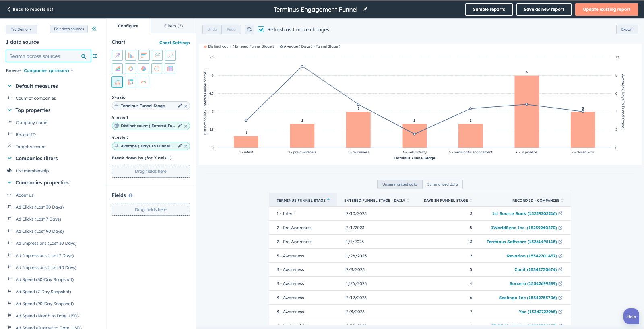Screen dimensions: 644x329
Task: Select the area chart type
Action: 117,69
